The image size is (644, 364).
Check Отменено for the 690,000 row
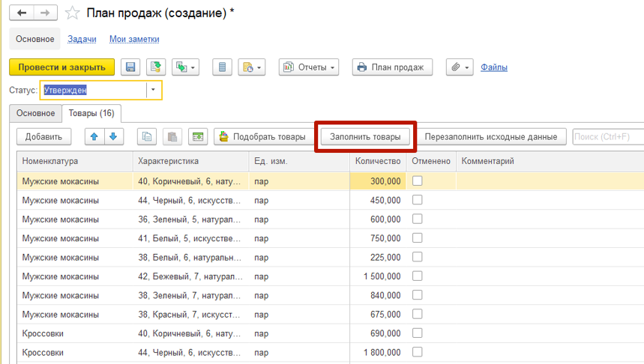(418, 333)
